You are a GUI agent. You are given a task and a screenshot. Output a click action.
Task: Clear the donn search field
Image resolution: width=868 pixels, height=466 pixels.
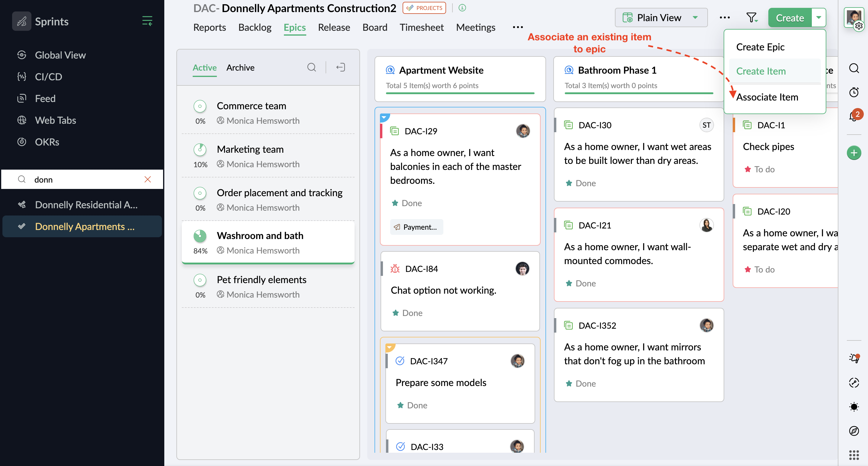148,180
